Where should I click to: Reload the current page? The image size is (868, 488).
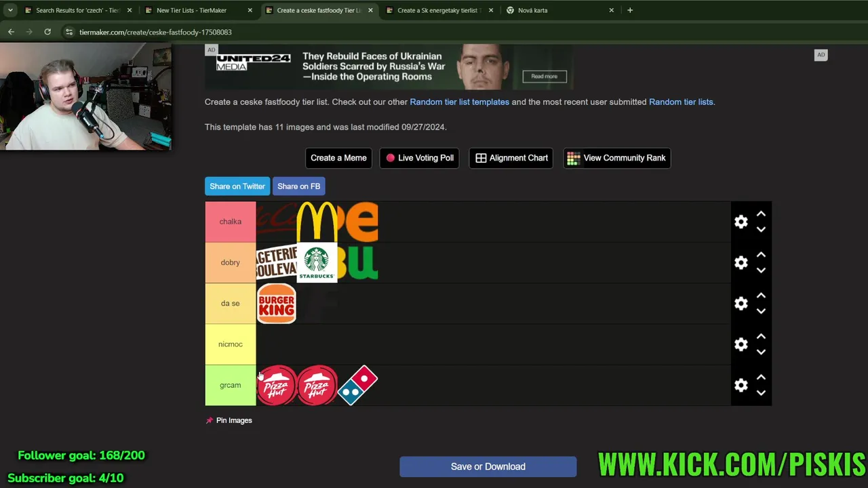(47, 32)
